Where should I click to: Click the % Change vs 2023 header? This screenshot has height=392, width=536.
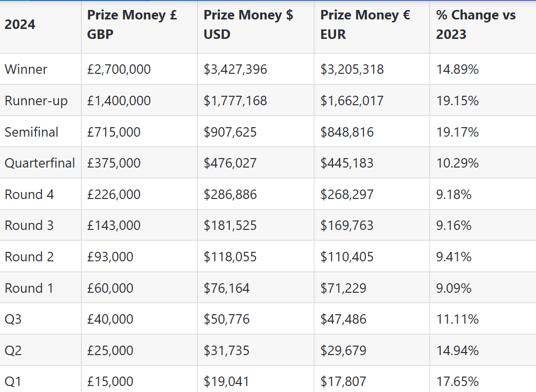476,24
